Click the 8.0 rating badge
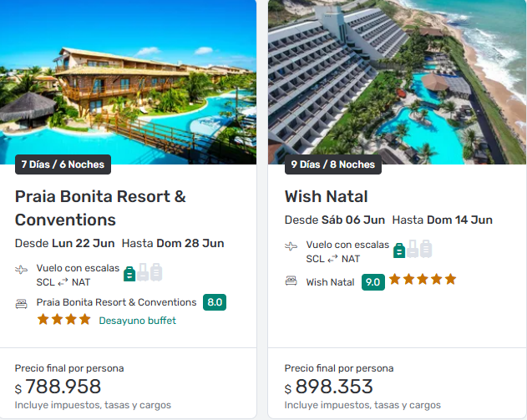This screenshot has width=527, height=420. (x=215, y=302)
